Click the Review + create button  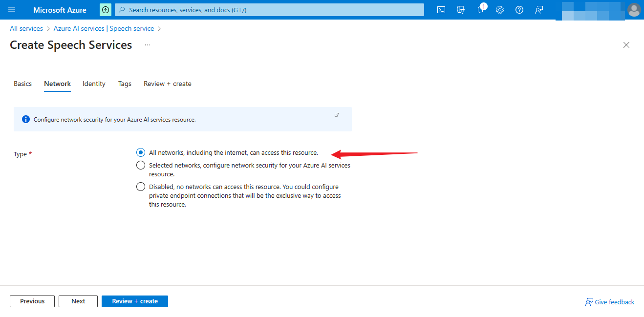[x=134, y=301]
